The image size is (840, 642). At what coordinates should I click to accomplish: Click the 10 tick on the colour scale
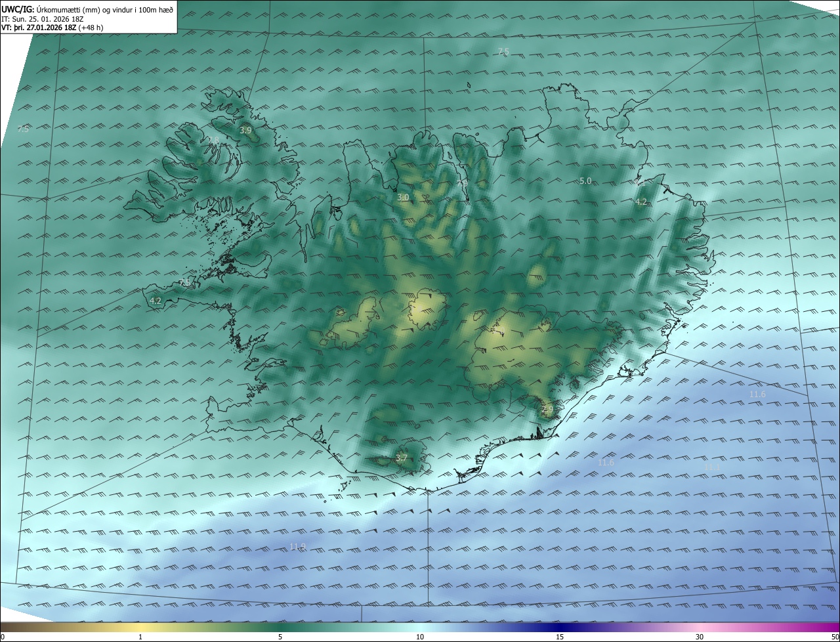point(420,637)
